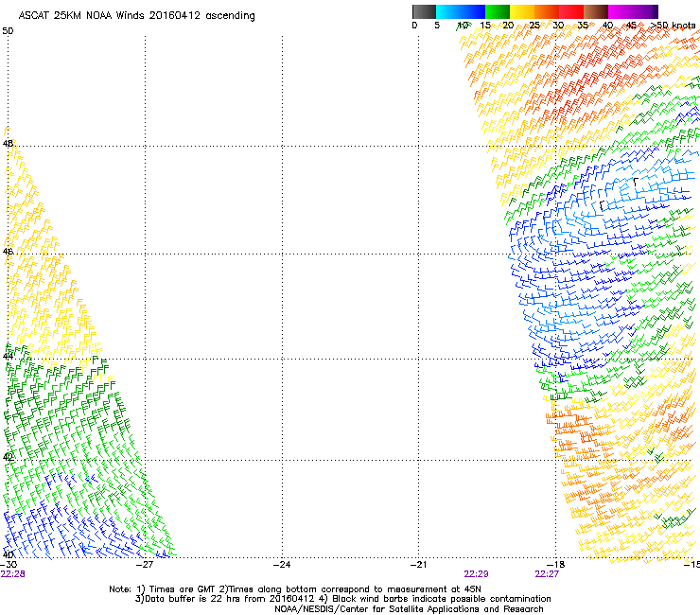Click the 'NOAA/NESDIS/Center for Satellite Applications' credit
The width and height of the screenshot is (700, 615).
[x=409, y=609]
